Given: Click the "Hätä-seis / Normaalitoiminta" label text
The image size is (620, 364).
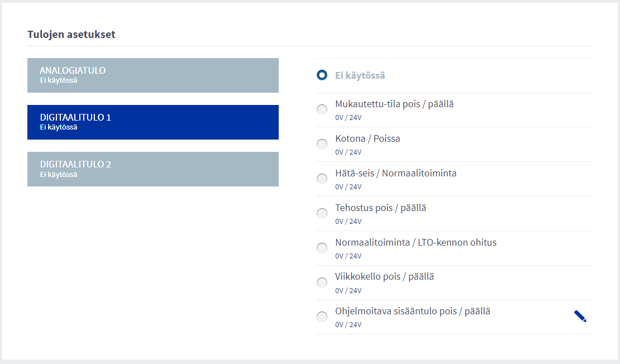Looking at the screenshot, I should pos(395,173).
